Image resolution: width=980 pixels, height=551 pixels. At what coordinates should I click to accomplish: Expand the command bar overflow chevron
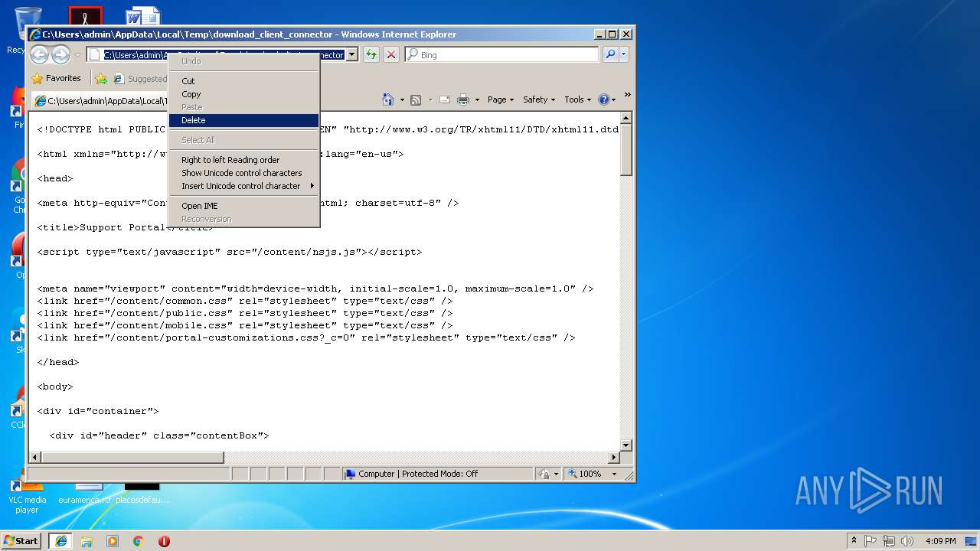pyautogui.click(x=627, y=95)
